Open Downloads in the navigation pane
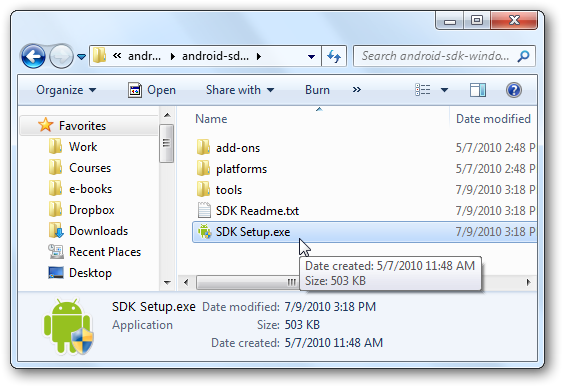563x387 pixels. coord(98,231)
